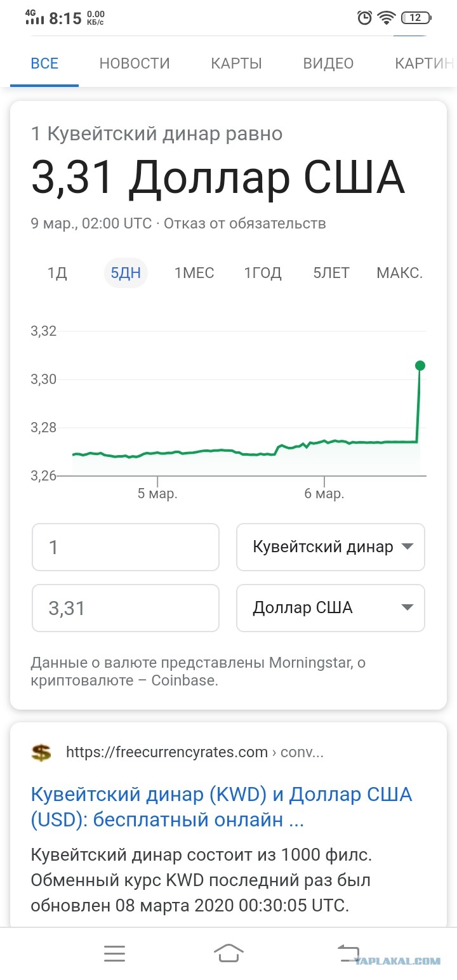
Task: Open the alarm clock status icon
Action: (x=364, y=18)
